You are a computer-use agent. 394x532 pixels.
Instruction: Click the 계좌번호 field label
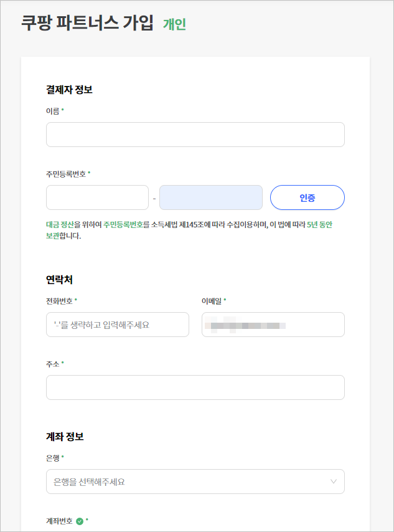point(59,521)
